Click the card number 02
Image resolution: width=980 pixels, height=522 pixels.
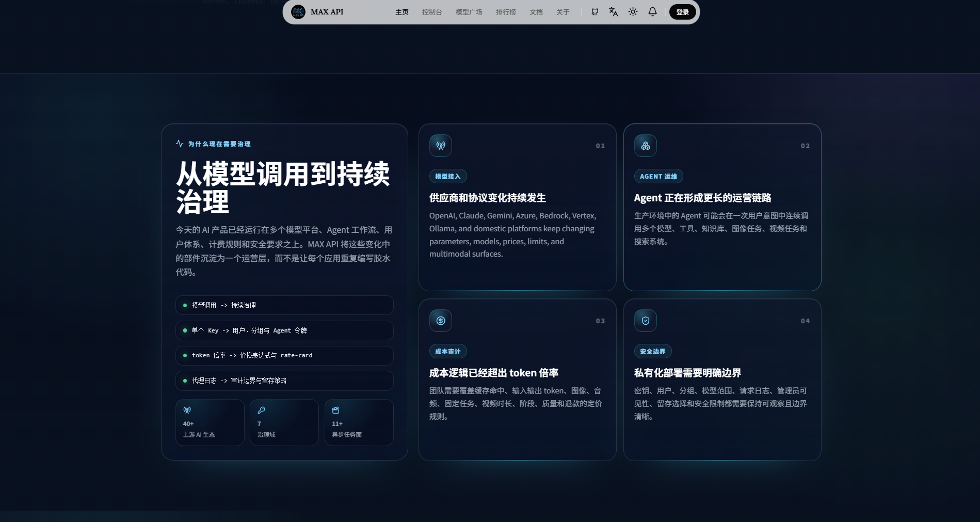[x=805, y=146]
